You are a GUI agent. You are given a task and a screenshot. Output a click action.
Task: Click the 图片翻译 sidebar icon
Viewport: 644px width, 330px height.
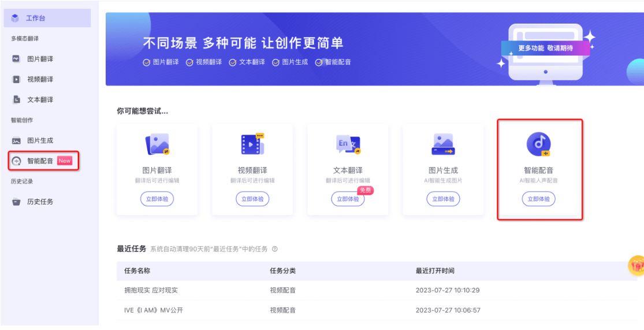tap(16, 59)
